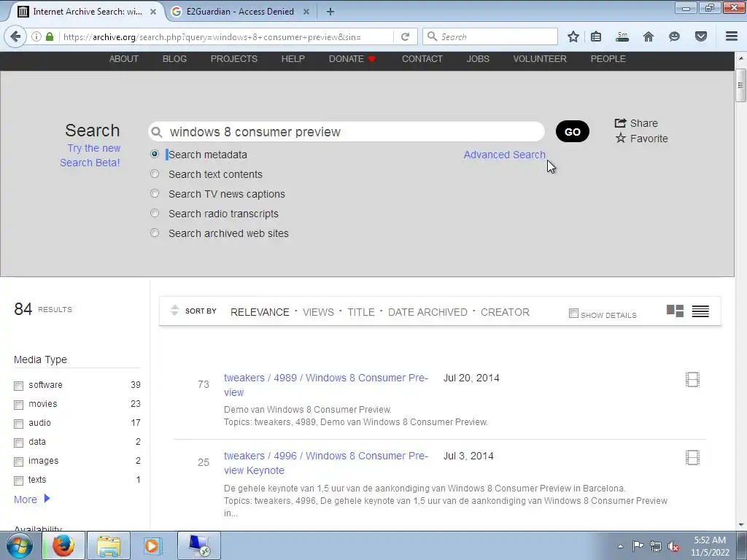Viewport: 747px width, 560px height.
Task: Open the PROJECTS nav menu item
Action: click(x=234, y=59)
